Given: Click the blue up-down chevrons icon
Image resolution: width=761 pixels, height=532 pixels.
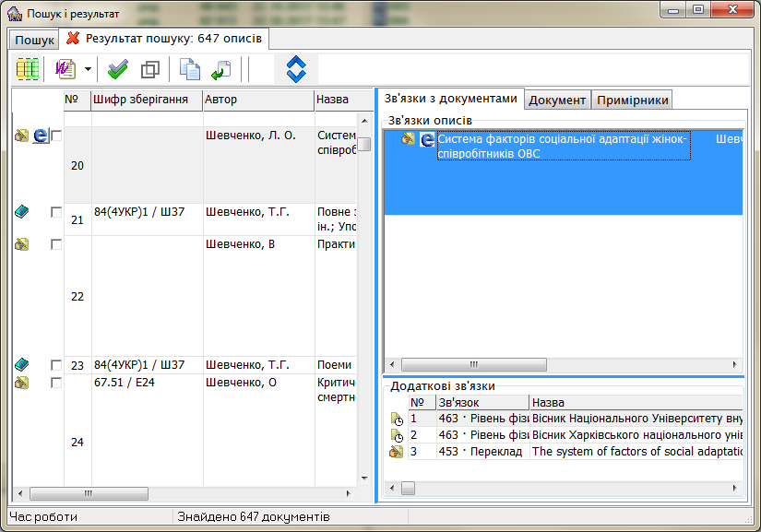Looking at the screenshot, I should (x=295, y=69).
